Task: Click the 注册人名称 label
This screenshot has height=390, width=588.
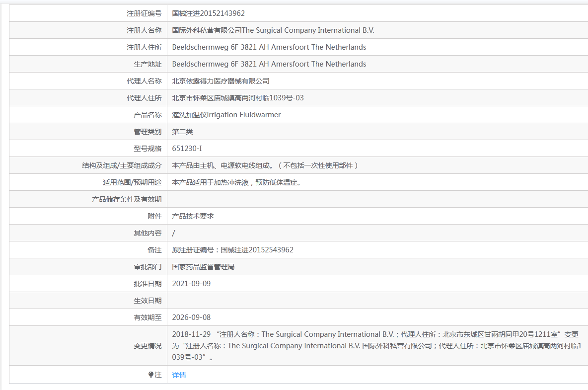Action: 144,30
